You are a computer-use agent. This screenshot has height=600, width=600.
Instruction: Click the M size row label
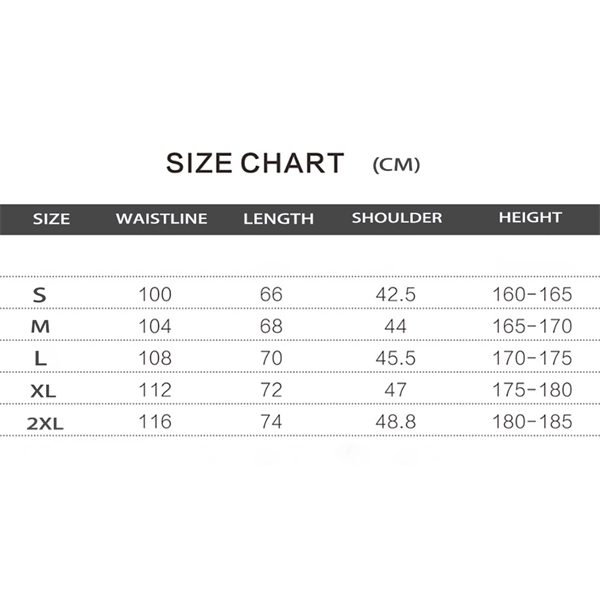click(40, 326)
